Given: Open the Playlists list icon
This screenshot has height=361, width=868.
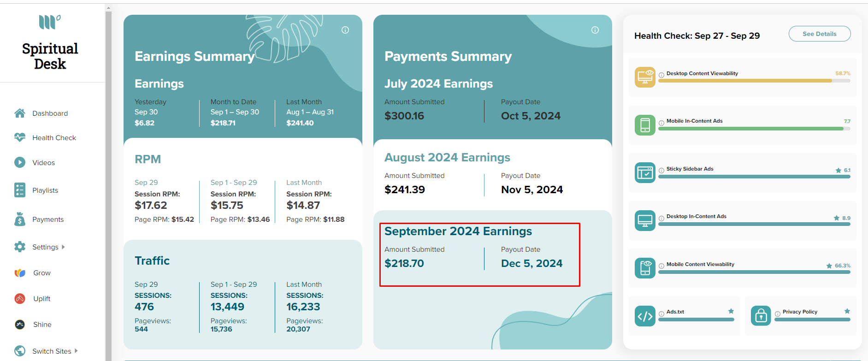Looking at the screenshot, I should [20, 190].
